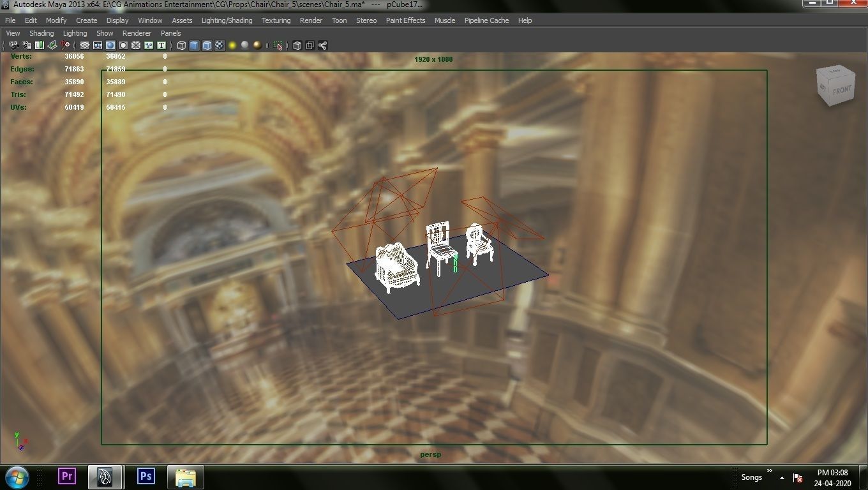The height and width of the screenshot is (490, 868).
Task: Click the taskbar clock showing 03:08
Action: tap(833, 477)
